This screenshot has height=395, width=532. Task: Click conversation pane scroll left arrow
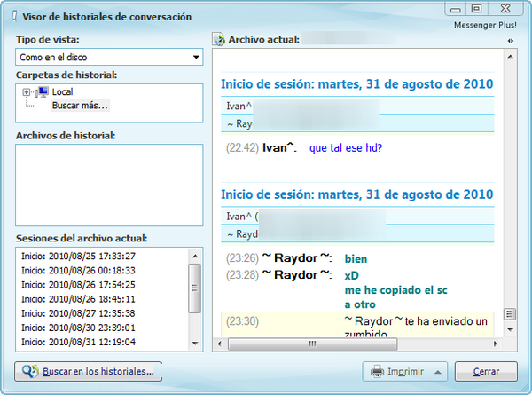click(x=219, y=344)
